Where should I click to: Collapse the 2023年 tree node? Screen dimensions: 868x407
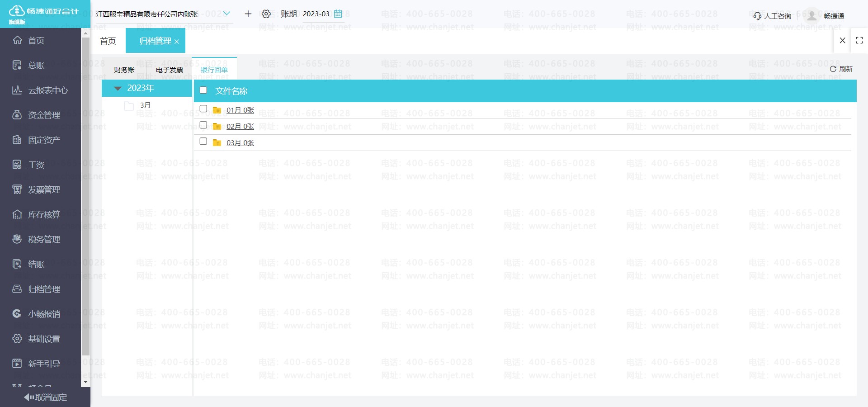(118, 88)
